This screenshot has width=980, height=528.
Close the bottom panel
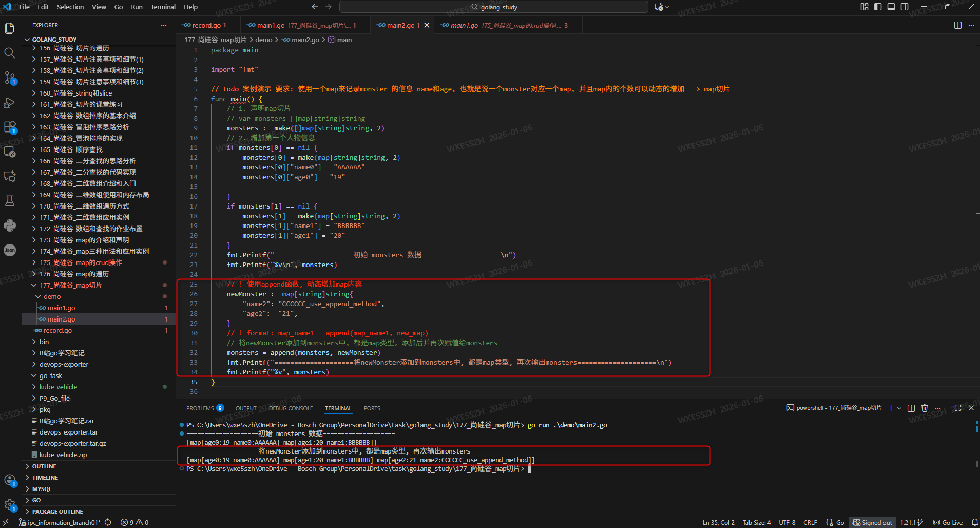click(971, 408)
